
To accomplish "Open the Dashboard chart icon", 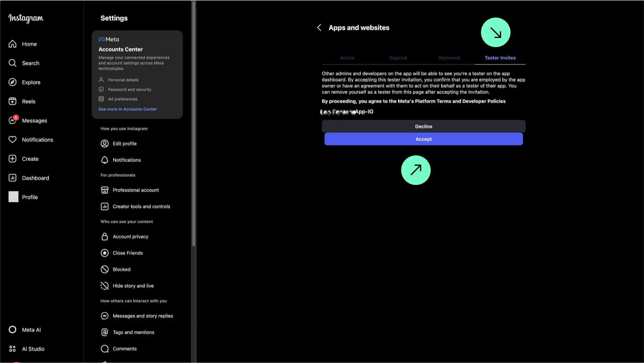I will click(12, 178).
